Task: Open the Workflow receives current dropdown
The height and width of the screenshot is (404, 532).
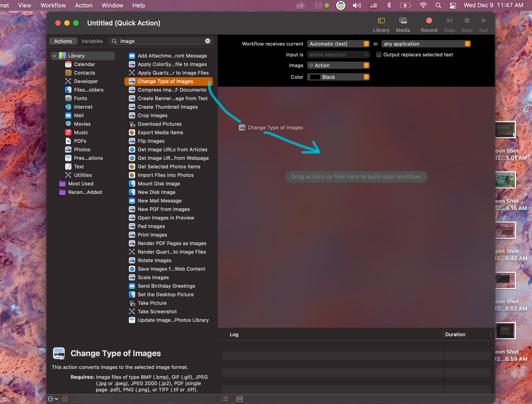Action: coord(338,44)
